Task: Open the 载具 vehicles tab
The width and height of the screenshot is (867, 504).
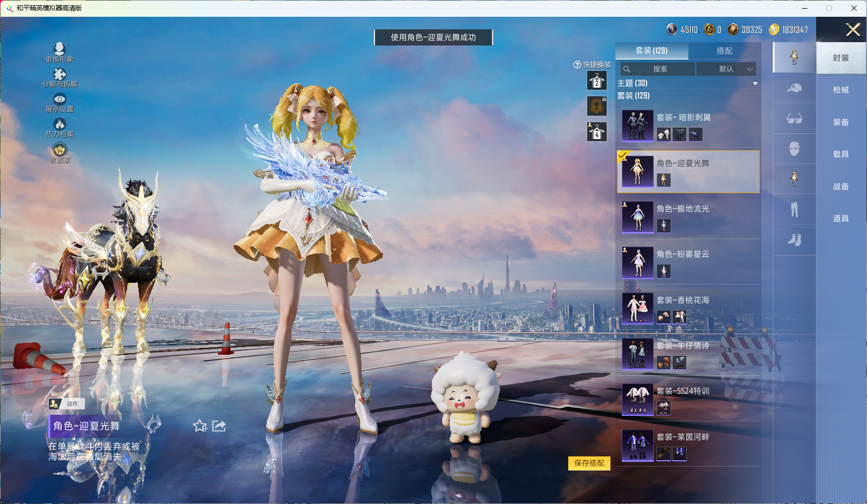Action: [841, 154]
